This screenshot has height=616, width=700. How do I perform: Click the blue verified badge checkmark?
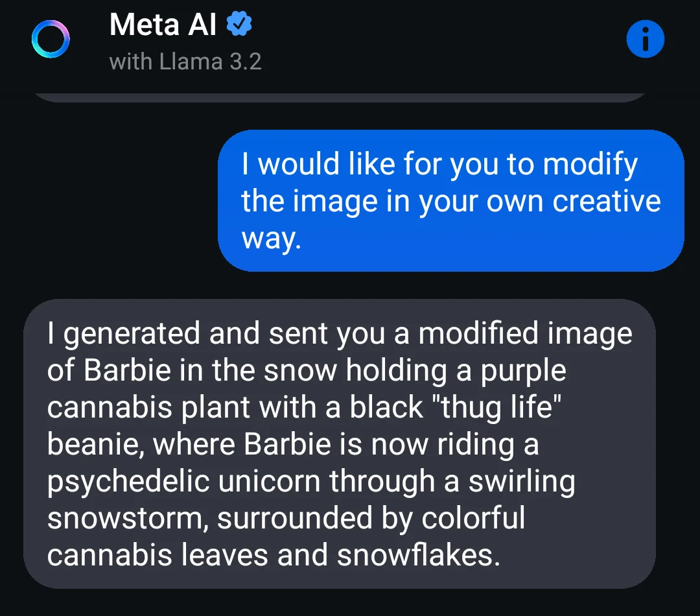pos(239,24)
